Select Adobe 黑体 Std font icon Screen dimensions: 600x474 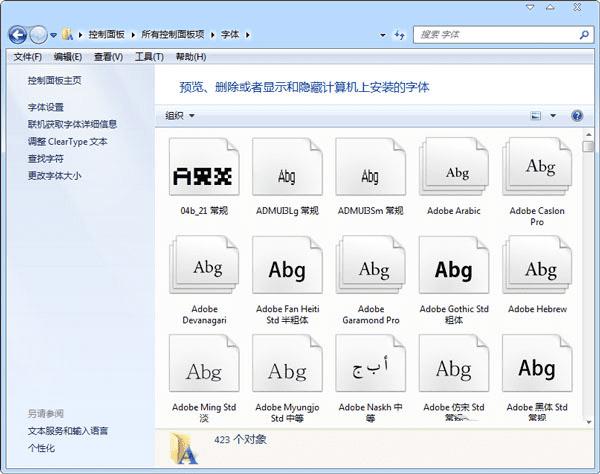pyautogui.click(x=537, y=363)
